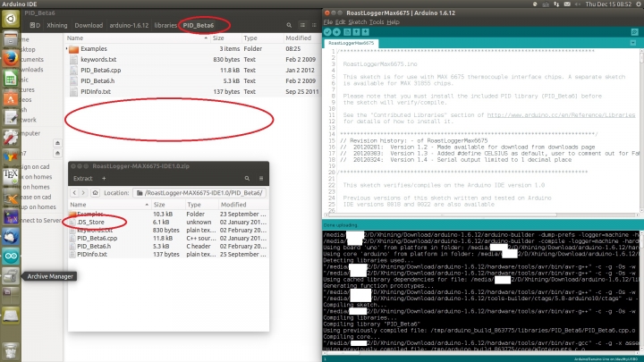The height and width of the screenshot is (362, 644).
Task: Go to arduino-1.6.12 breadcrumb in Files
Action: point(129,25)
